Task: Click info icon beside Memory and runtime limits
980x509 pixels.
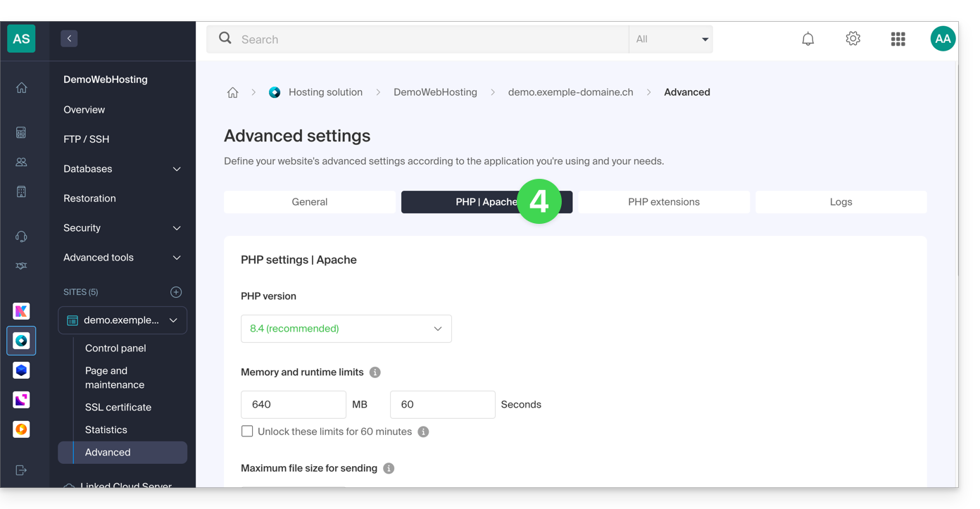Action: click(x=375, y=372)
